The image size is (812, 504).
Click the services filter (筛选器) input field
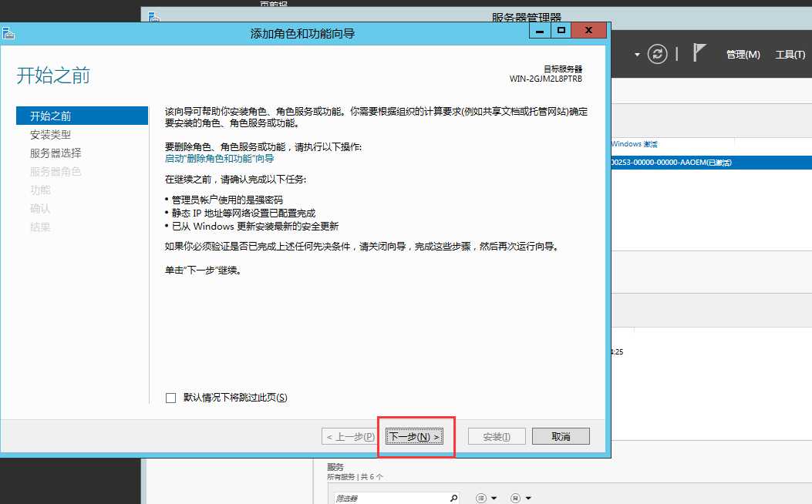[391, 498]
